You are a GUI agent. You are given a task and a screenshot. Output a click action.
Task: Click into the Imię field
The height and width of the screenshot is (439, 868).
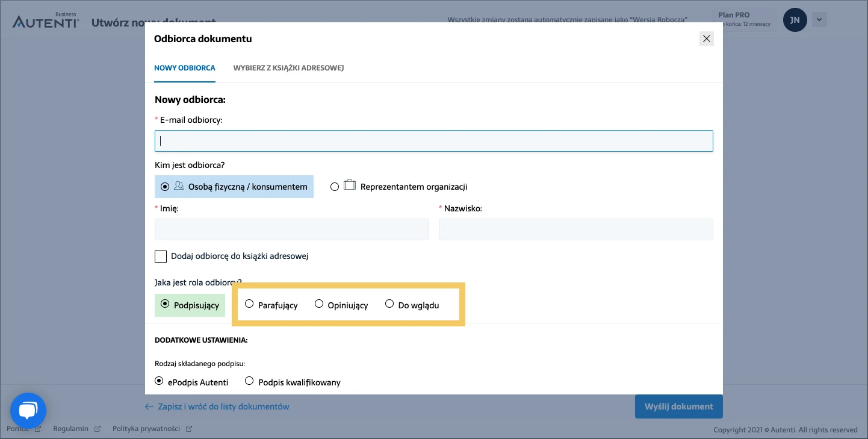(292, 229)
